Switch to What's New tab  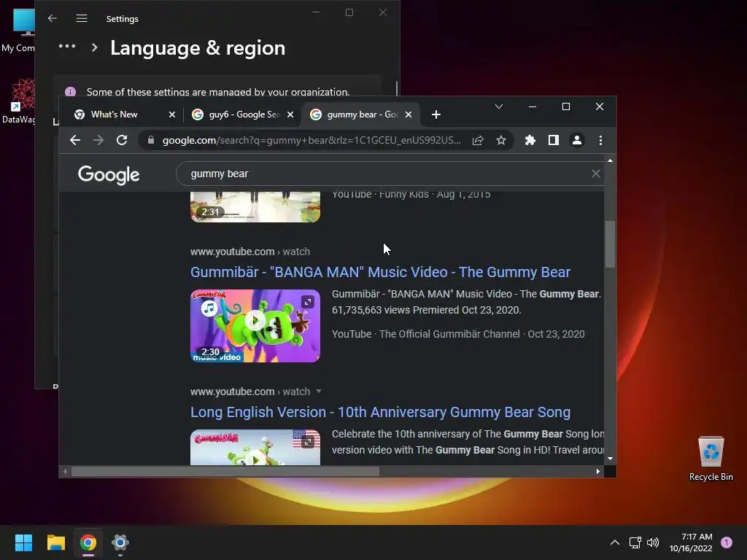(x=115, y=114)
